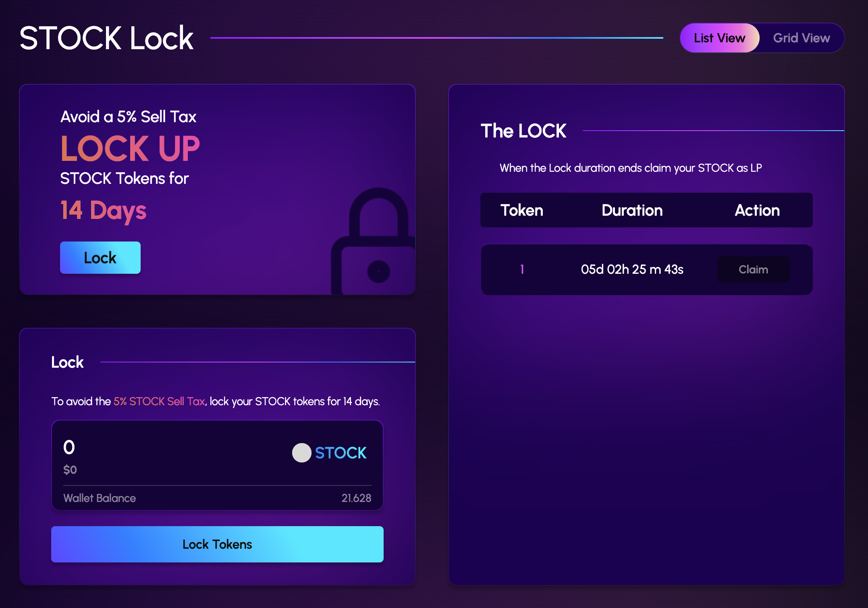Select the STOCK token label

341,453
